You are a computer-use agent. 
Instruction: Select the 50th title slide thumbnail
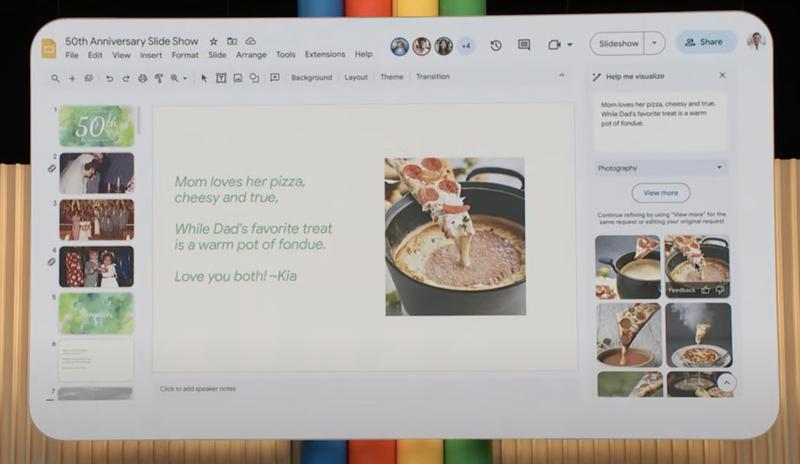pos(96,126)
